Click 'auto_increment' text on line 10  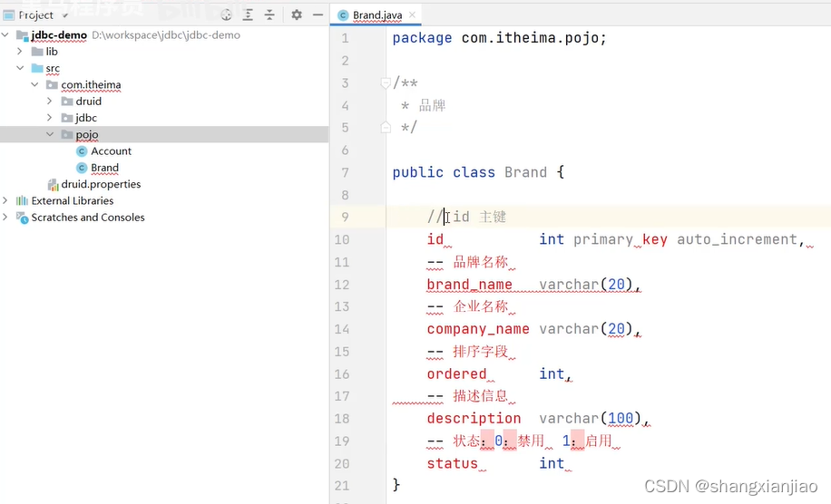click(x=737, y=239)
